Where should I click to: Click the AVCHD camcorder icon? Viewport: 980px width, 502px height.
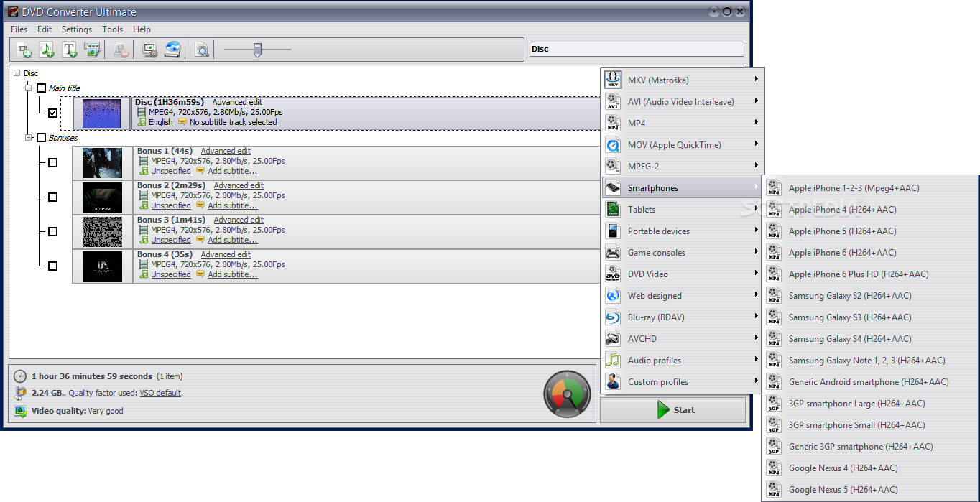click(x=613, y=338)
